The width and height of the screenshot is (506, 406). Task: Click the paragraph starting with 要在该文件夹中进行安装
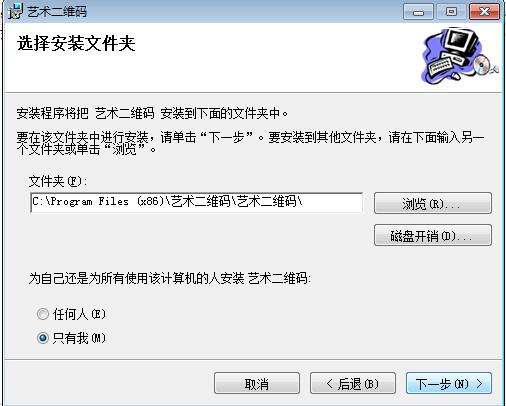pyautogui.click(x=250, y=143)
